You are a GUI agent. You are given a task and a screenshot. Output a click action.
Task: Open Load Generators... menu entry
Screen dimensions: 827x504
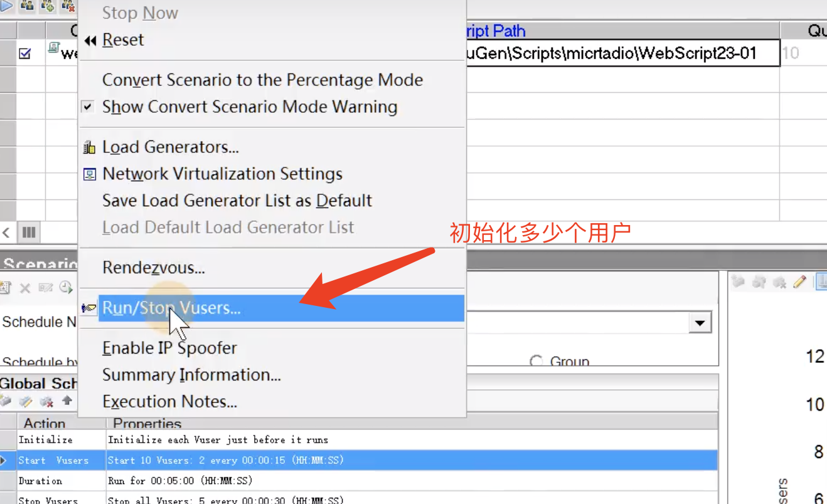[x=171, y=147]
